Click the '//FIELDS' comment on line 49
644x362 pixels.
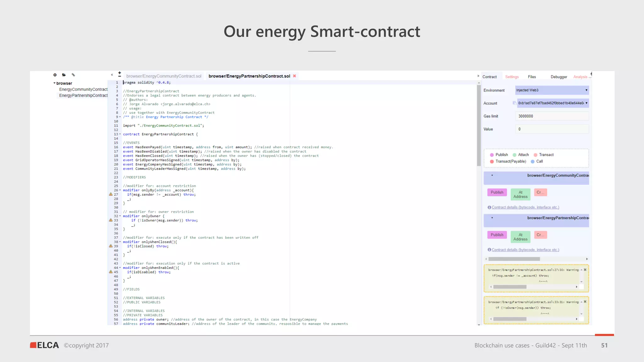point(131,289)
